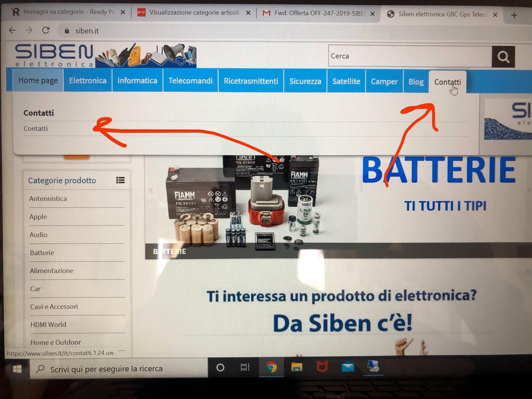Open the Batterie category in sidebar
Screen dimensions: 532x399
[42, 253]
